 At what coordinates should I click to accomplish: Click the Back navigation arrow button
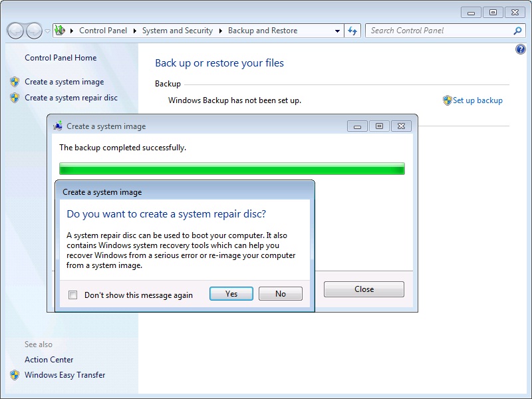pos(15,31)
